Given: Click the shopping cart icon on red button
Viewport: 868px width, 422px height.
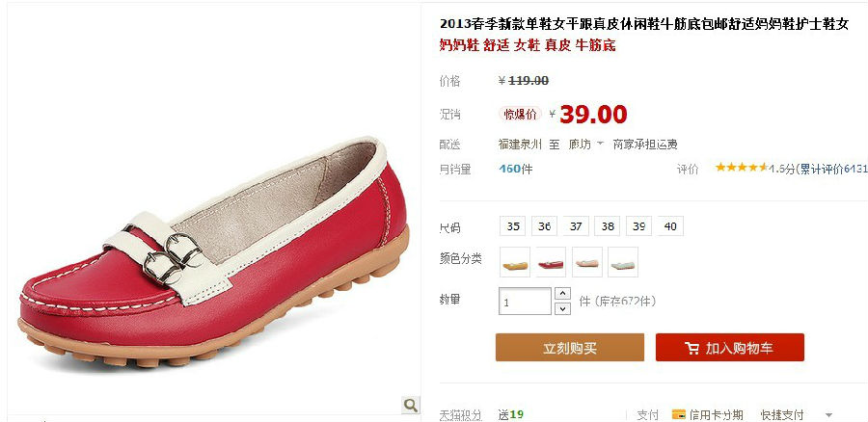Looking at the screenshot, I should [692, 348].
